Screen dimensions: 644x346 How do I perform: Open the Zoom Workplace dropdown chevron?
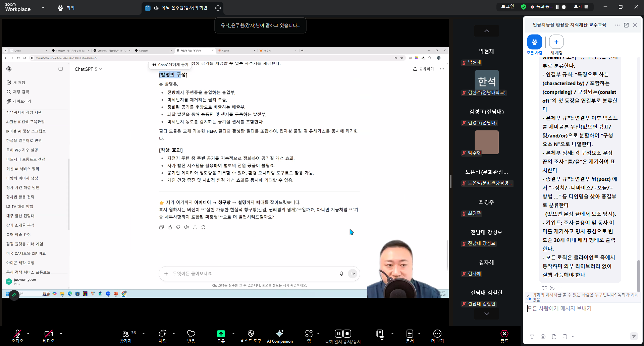point(43,7)
